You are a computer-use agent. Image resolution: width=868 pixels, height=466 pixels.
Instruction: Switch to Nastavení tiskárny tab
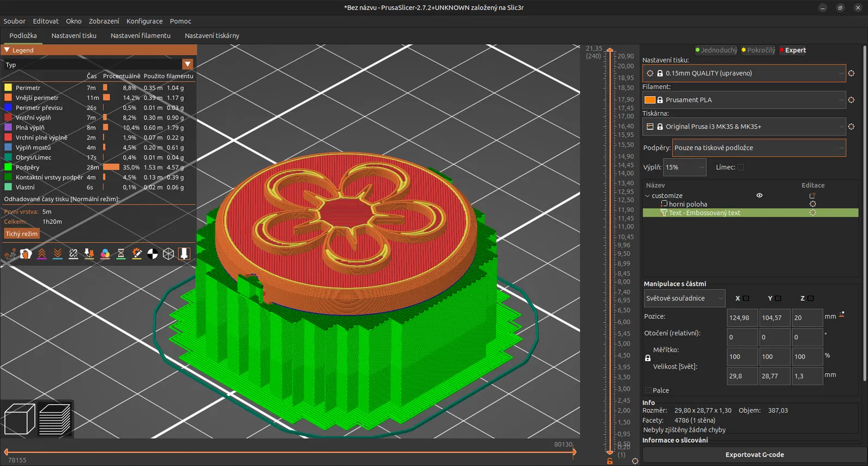click(212, 36)
